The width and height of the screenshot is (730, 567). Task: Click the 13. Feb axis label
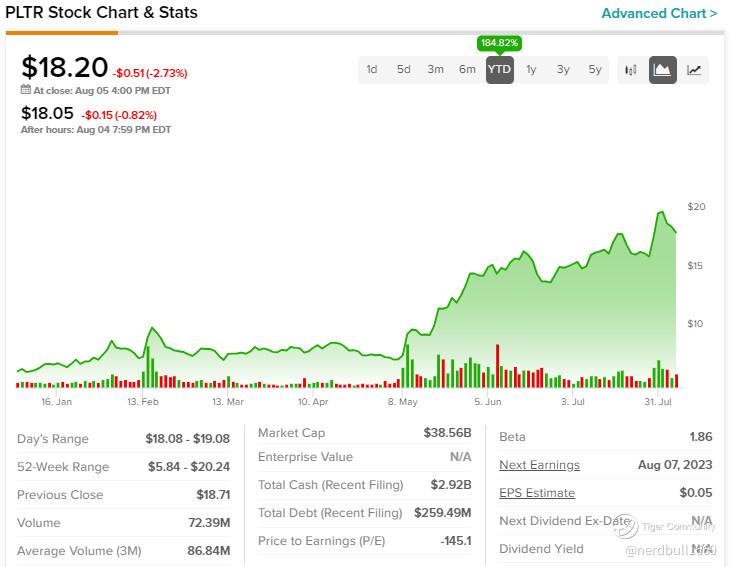click(143, 402)
